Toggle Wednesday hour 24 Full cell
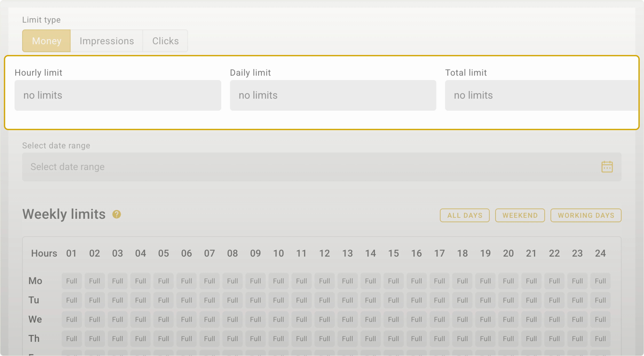 point(600,319)
